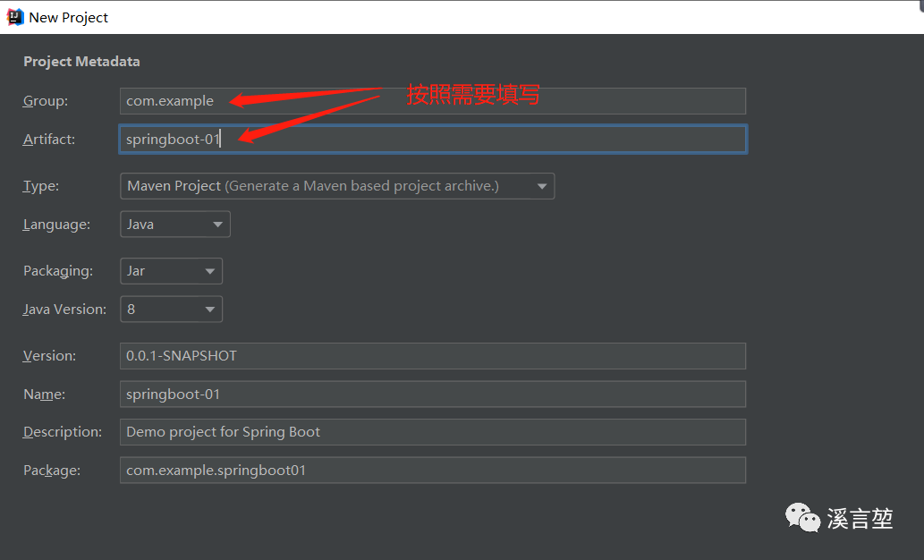Click the "Language:" label
The width and height of the screenshot is (924, 560).
(56, 225)
